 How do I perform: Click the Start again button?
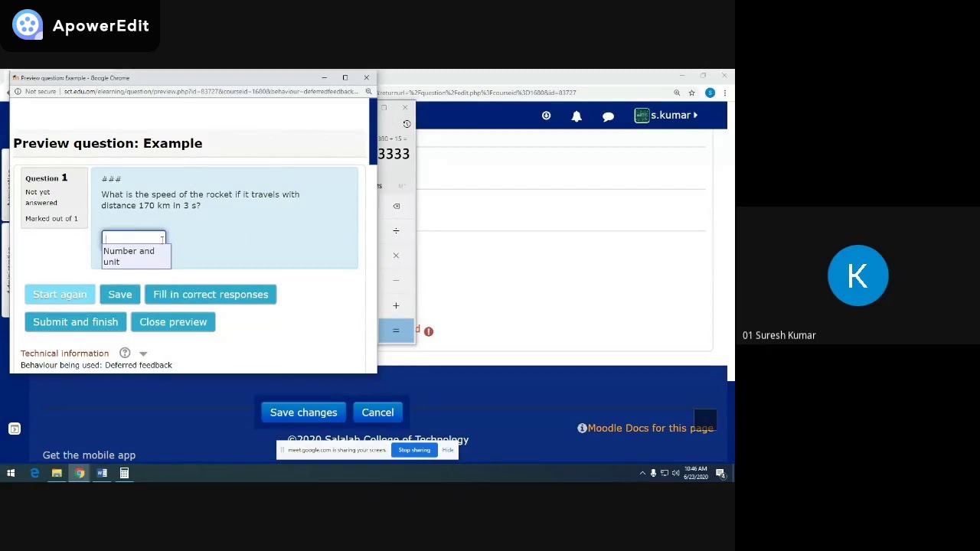coord(60,295)
